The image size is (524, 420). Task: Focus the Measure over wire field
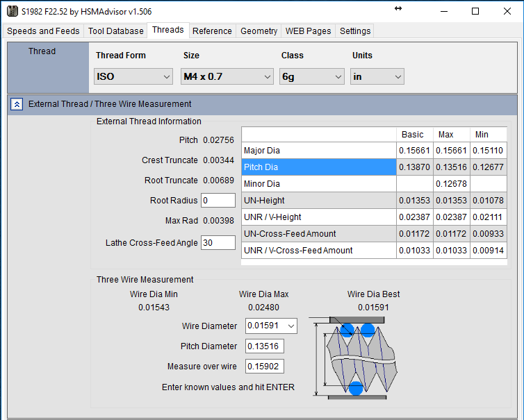tap(264, 367)
